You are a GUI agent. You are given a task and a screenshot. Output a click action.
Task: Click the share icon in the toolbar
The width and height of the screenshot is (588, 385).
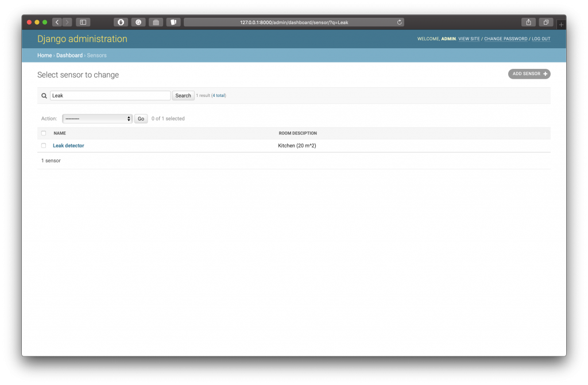click(x=528, y=22)
